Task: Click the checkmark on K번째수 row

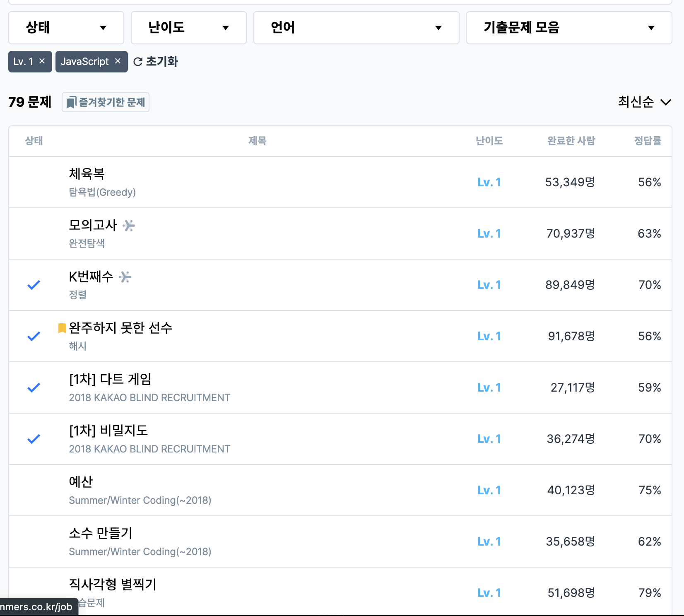Action: pos(34,285)
